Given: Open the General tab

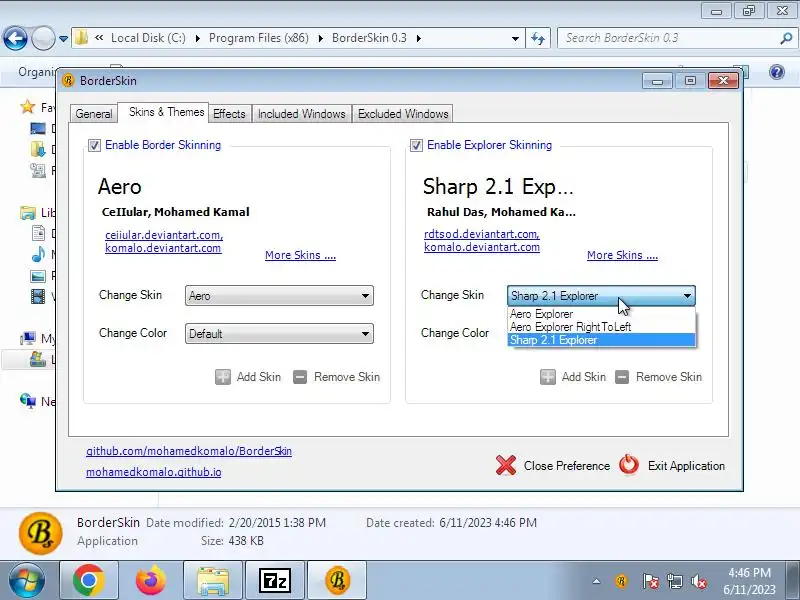Looking at the screenshot, I should [x=94, y=114].
